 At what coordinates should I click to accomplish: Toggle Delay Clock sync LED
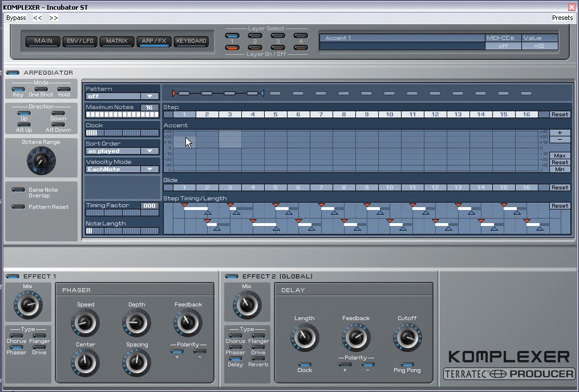(305, 365)
